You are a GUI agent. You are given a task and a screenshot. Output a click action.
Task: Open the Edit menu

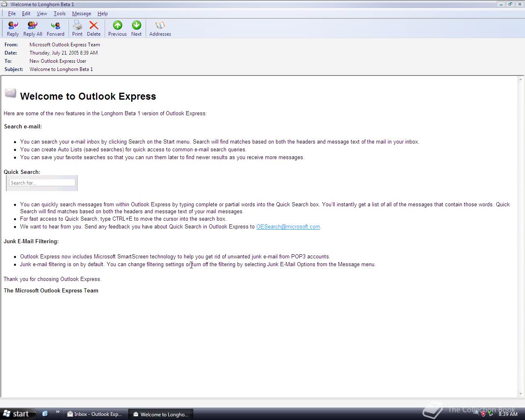coord(26,14)
